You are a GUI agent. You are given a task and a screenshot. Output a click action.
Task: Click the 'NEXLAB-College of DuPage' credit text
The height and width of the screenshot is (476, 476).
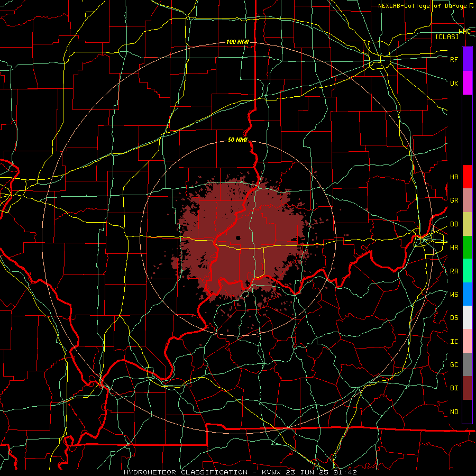pos(422,6)
